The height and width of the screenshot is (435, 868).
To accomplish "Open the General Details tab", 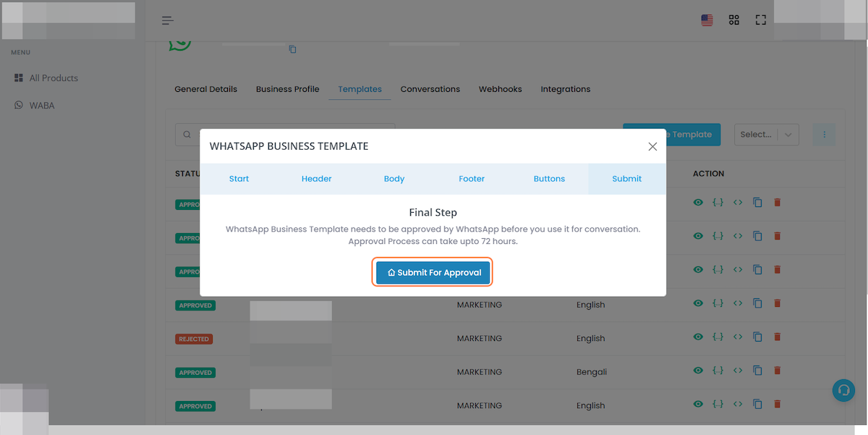I will [206, 89].
